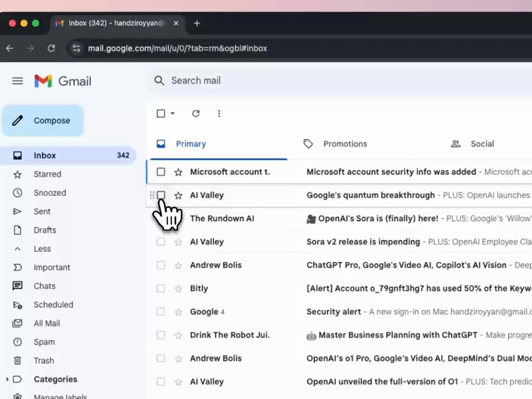Click the Trash bin icon in sidebar
Viewport: 532px width, 399px height.
click(x=17, y=360)
